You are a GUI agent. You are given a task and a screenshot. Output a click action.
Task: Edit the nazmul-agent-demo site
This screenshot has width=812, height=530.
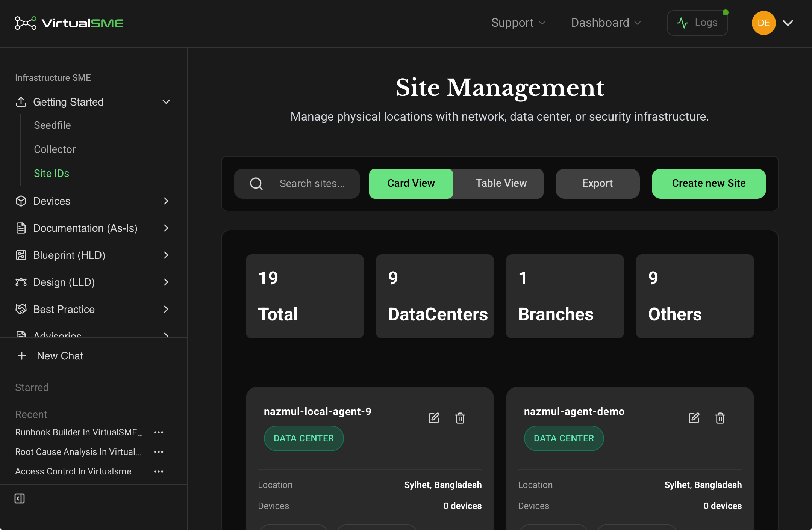694,418
